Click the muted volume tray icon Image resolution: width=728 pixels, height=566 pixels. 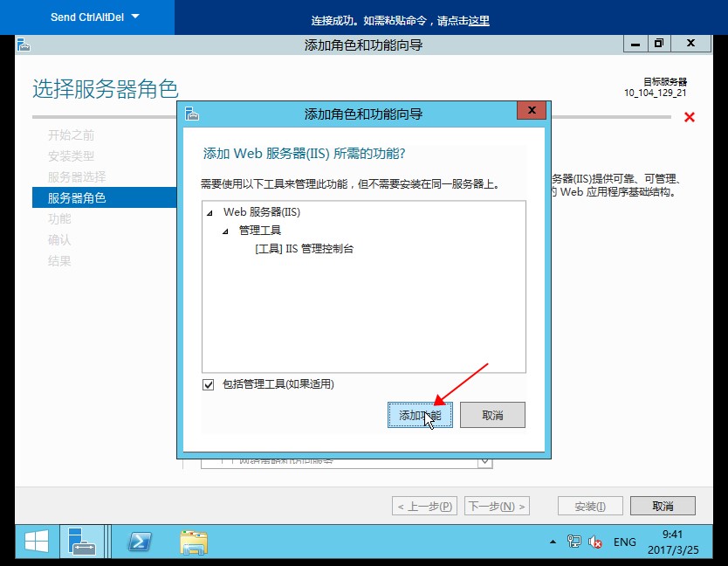595,542
